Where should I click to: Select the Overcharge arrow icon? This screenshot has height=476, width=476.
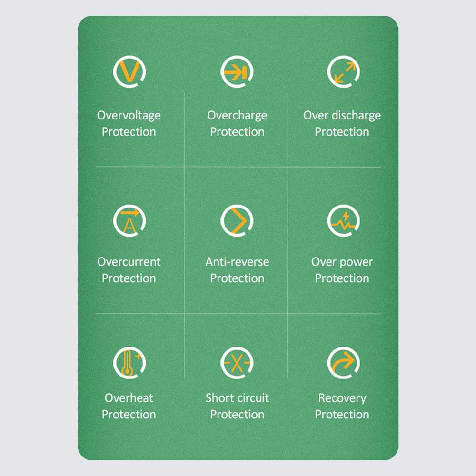pos(237,72)
